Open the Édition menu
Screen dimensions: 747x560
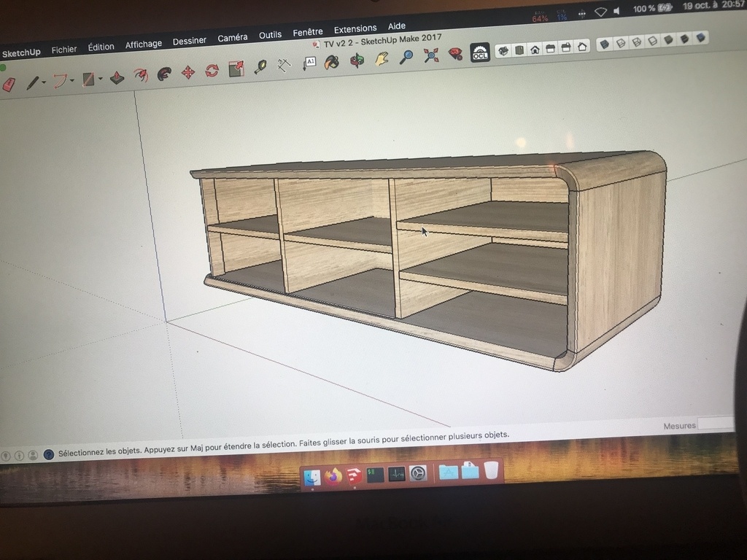[x=101, y=47]
